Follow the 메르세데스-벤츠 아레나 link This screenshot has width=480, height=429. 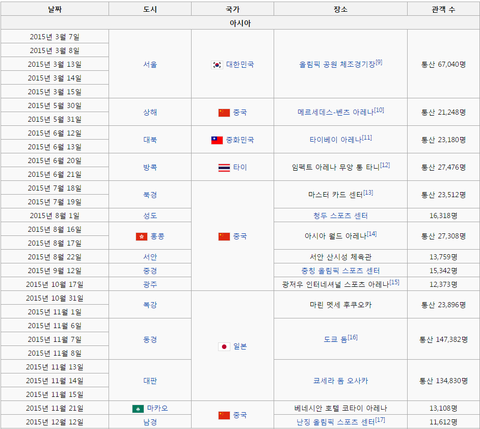click(x=336, y=112)
